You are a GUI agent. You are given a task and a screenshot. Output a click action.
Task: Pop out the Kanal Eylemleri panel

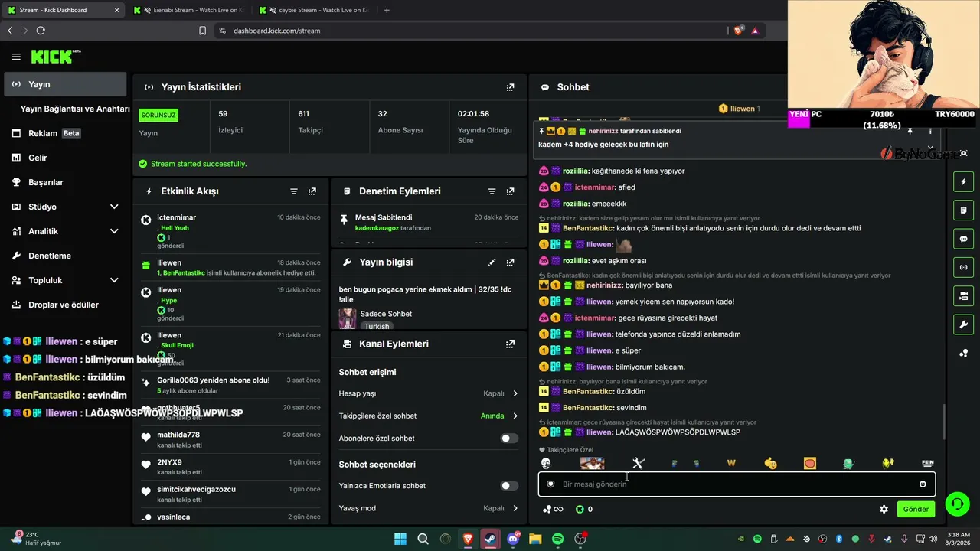pos(510,344)
